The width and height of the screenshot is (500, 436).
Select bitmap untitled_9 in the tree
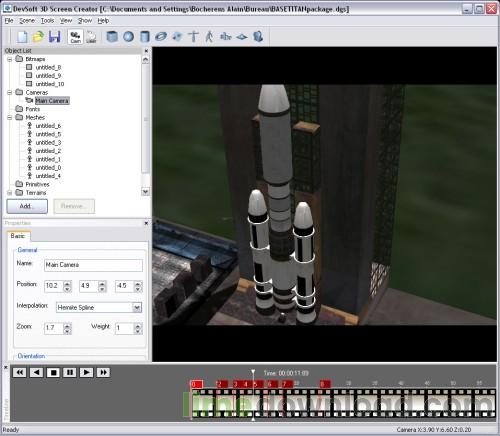pyautogui.click(x=48, y=76)
